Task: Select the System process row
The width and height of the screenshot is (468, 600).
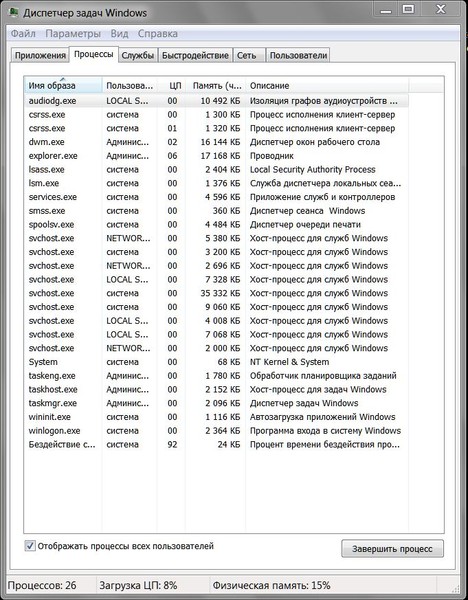Action: click(216, 362)
